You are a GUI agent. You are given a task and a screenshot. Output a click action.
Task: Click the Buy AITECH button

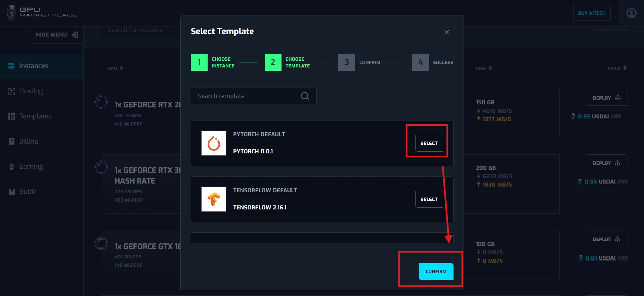592,13
